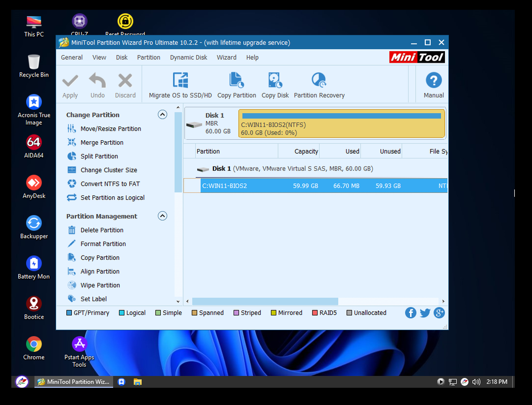
Task: Open the Dynamic Disk menu
Action: tap(188, 57)
